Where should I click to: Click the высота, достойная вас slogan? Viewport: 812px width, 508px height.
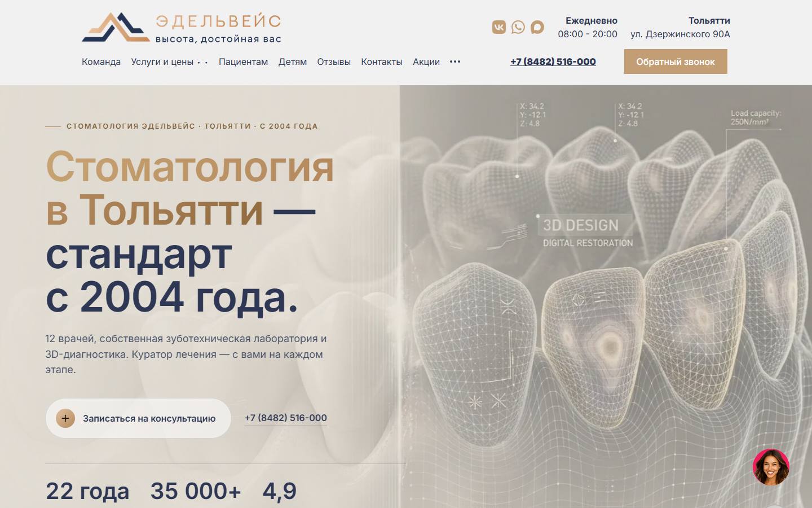tap(218, 39)
